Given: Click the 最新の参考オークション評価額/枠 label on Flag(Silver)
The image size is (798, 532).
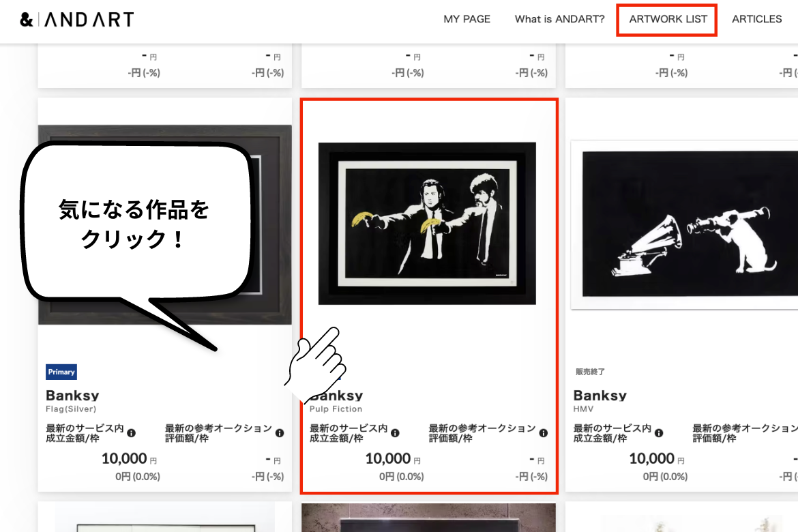Looking at the screenshot, I should click(218, 433).
